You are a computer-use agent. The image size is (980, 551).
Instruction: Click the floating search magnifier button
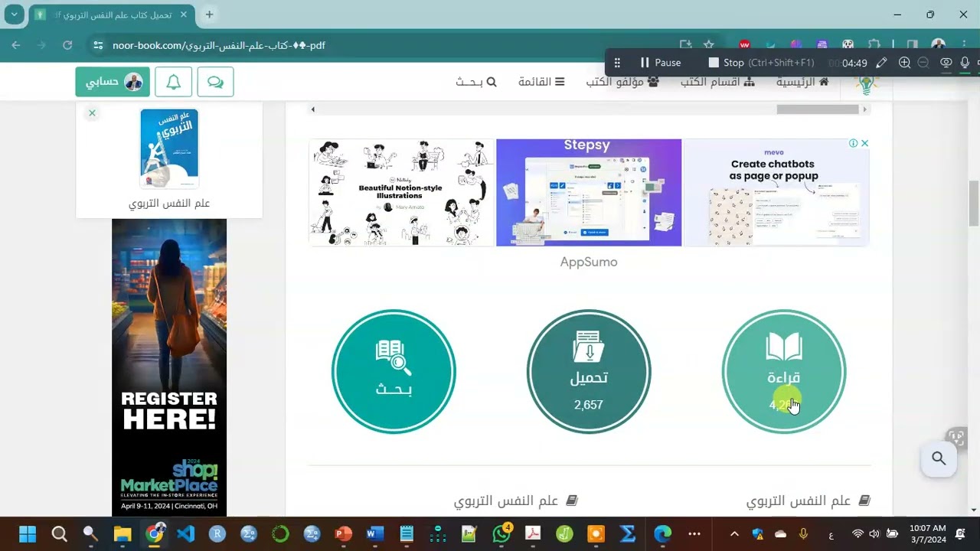pos(939,458)
